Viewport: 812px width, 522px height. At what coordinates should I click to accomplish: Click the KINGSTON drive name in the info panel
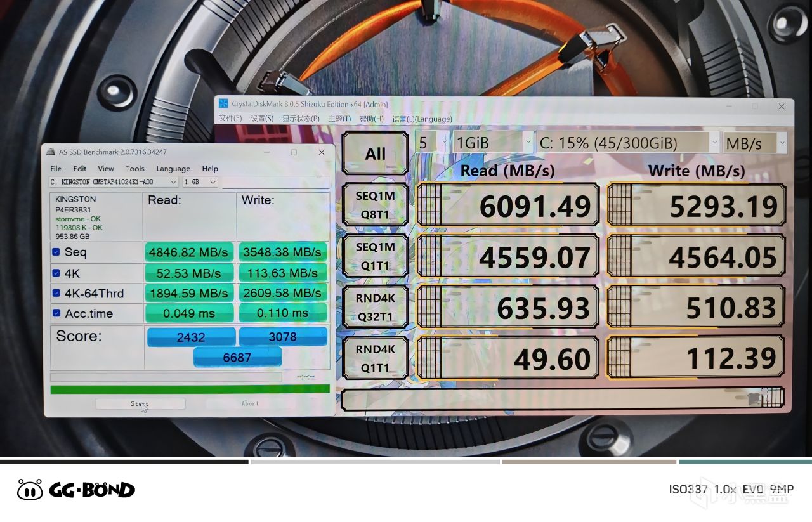point(75,199)
